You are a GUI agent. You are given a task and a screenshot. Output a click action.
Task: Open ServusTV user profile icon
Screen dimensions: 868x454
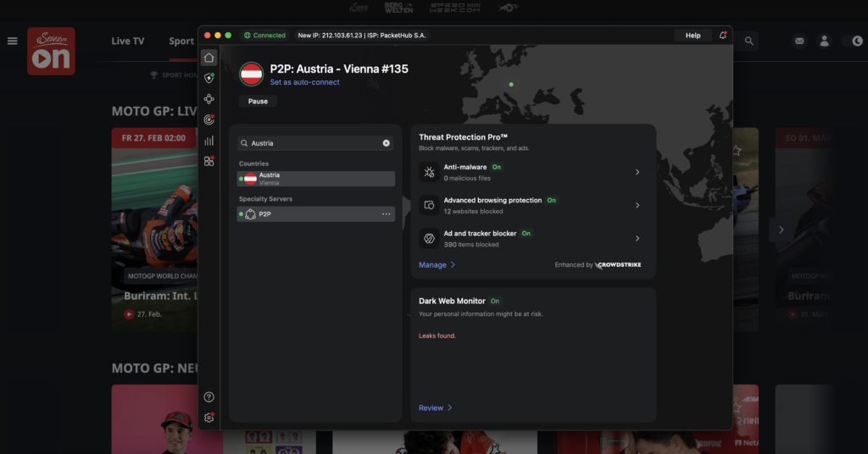point(824,41)
